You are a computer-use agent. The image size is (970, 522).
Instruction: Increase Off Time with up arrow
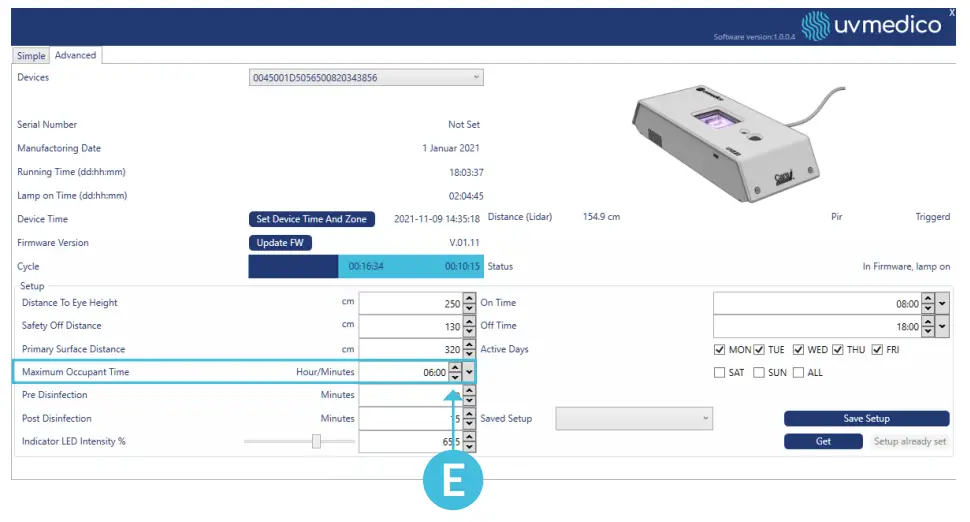coord(928,321)
